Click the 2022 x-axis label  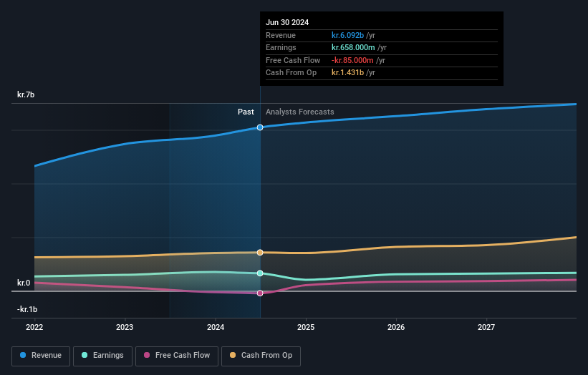(34, 328)
